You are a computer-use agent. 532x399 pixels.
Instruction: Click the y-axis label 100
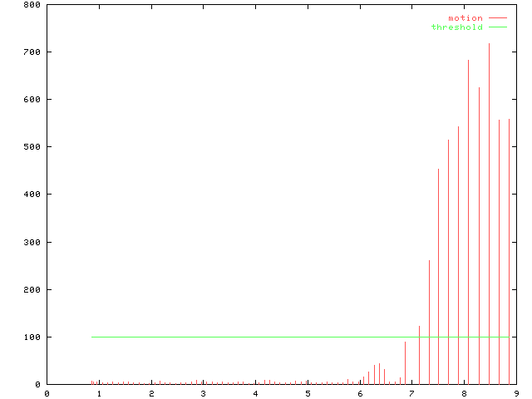[x=32, y=337]
